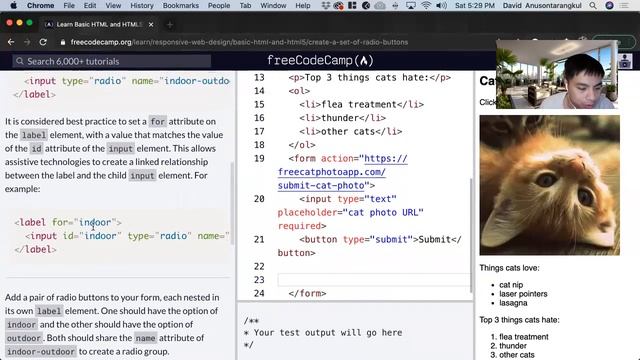Open the Tab menu
Screen dimensions: 640x360
(x=245, y=5)
